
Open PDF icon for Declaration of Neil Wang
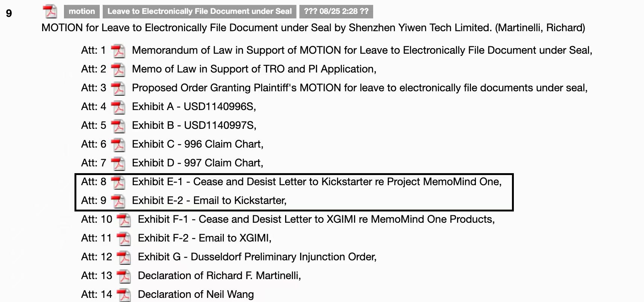[x=124, y=295]
